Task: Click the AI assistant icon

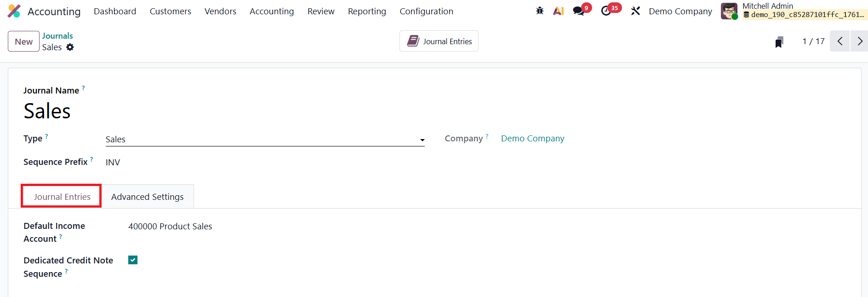Action: 558,11
